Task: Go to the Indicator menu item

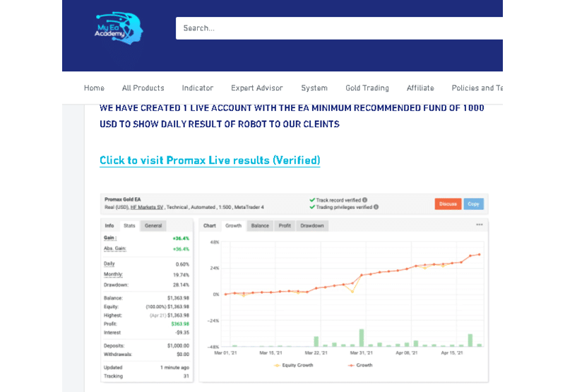Action: (198, 88)
